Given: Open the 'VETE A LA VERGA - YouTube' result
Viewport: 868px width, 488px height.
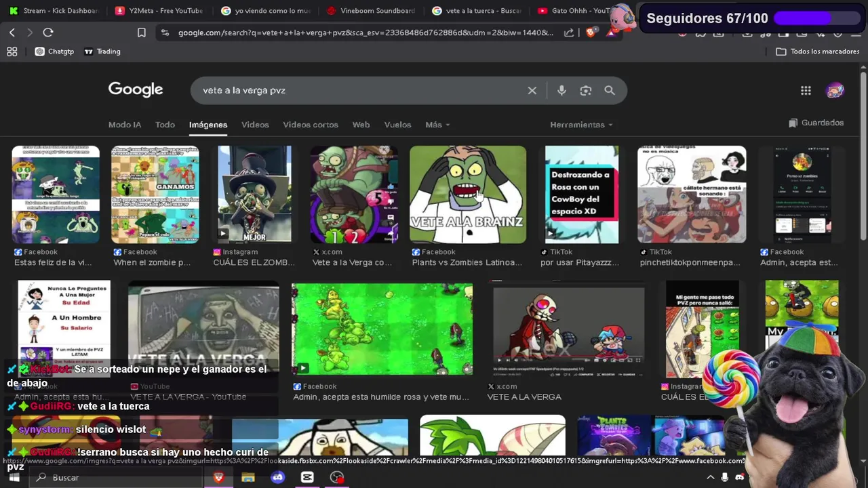Looking at the screenshot, I should [188, 396].
